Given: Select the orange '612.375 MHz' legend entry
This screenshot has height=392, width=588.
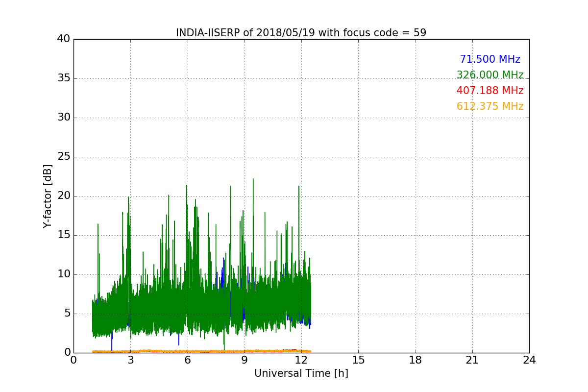Looking at the screenshot, I should point(490,107).
